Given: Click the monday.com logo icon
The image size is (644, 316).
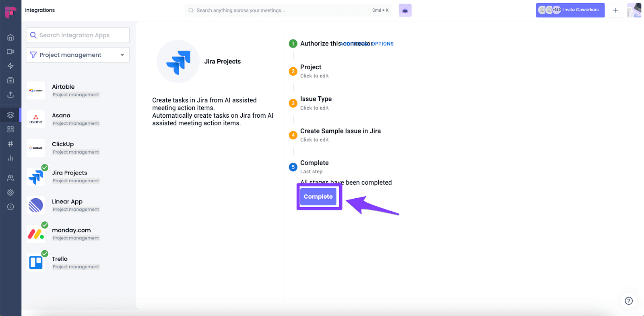Looking at the screenshot, I should [x=36, y=234].
